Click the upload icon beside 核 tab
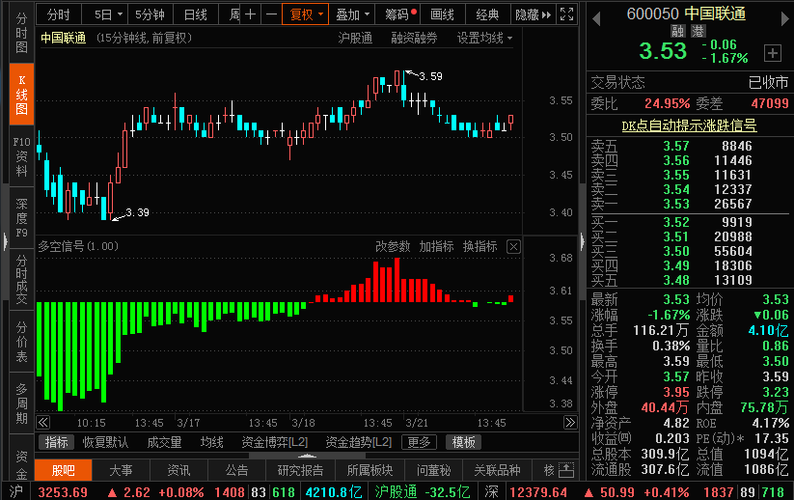Screen dimensions: 794x500 tap(566, 470)
